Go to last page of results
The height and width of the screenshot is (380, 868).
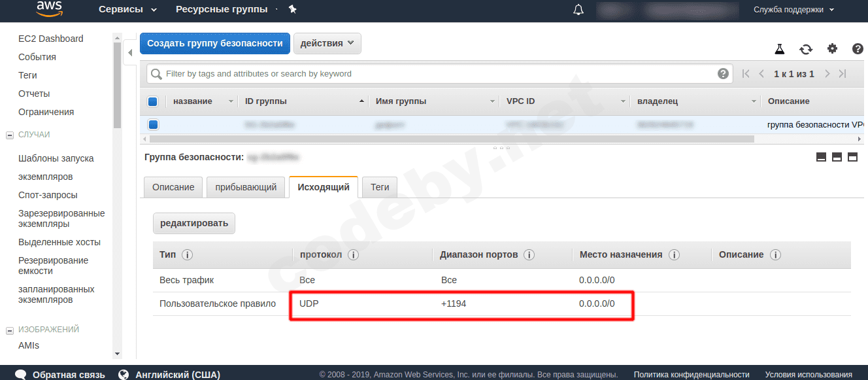pos(843,74)
